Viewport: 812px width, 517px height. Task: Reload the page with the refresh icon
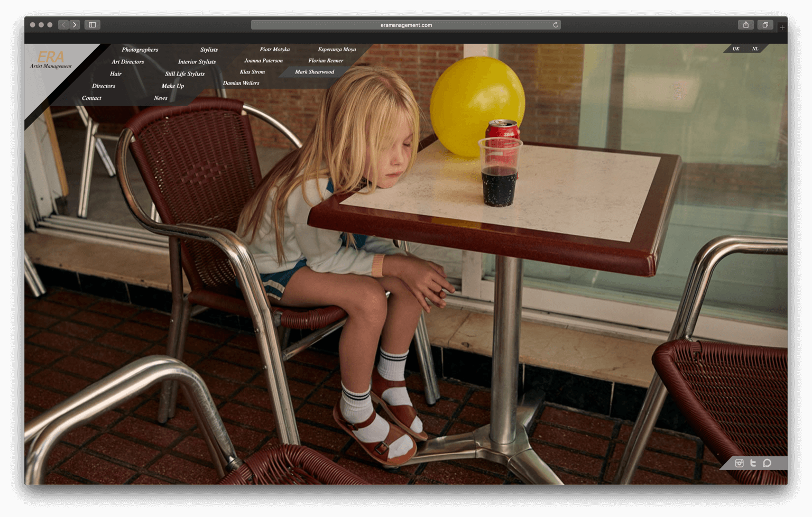(556, 25)
